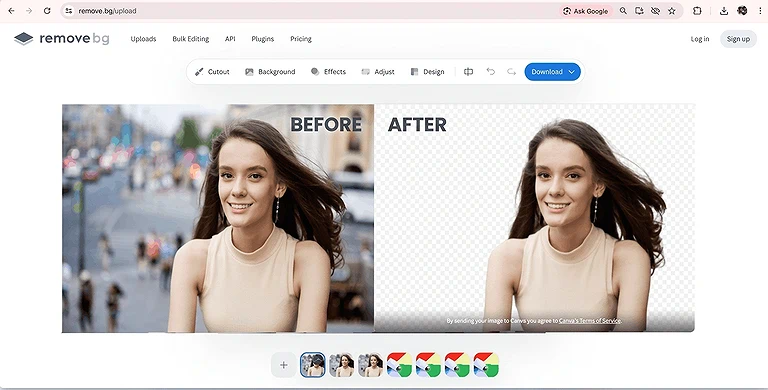Select the blue-outlined active image thumbnail
Image resolution: width=768 pixels, height=390 pixels.
[312, 365]
